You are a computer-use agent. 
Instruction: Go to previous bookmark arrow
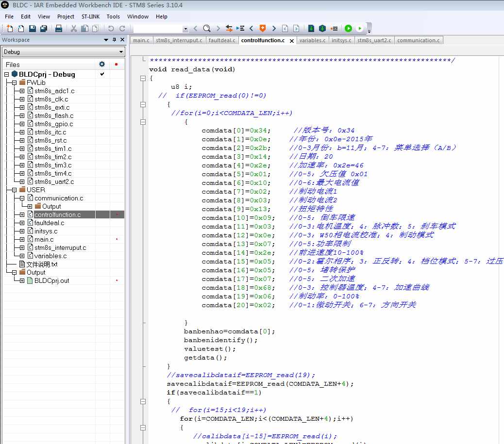(252, 29)
